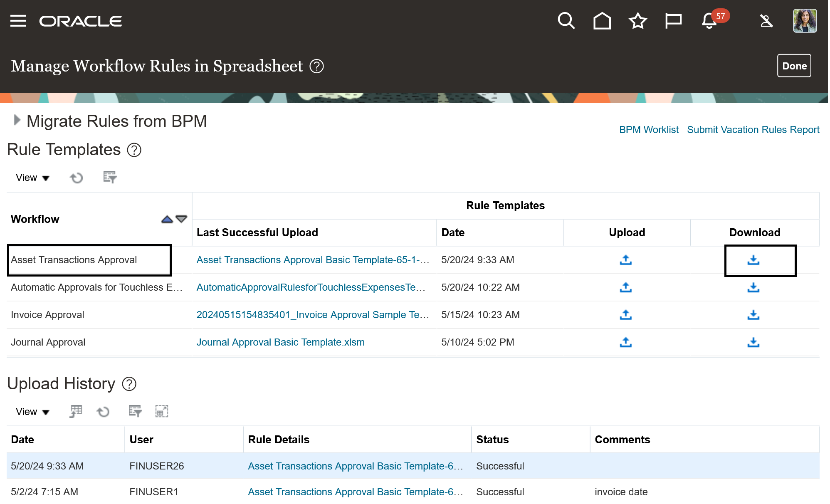Sort Workflow column descending
Image resolution: width=830 pixels, height=504 pixels.
(x=181, y=219)
